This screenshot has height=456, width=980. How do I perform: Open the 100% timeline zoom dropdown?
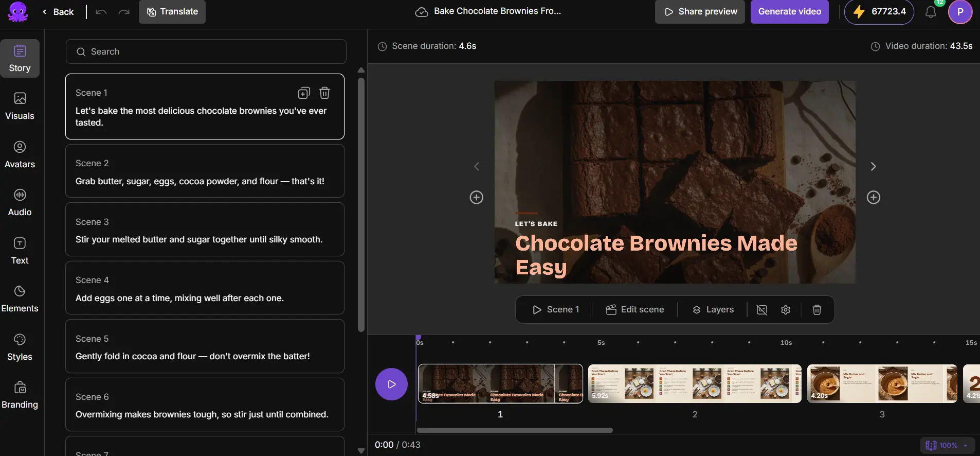coord(947,445)
